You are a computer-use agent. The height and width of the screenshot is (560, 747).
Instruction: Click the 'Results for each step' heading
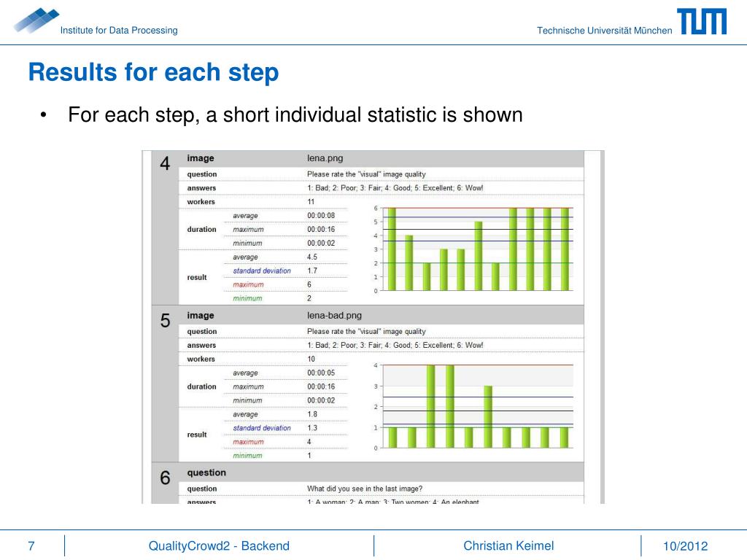[x=153, y=72]
